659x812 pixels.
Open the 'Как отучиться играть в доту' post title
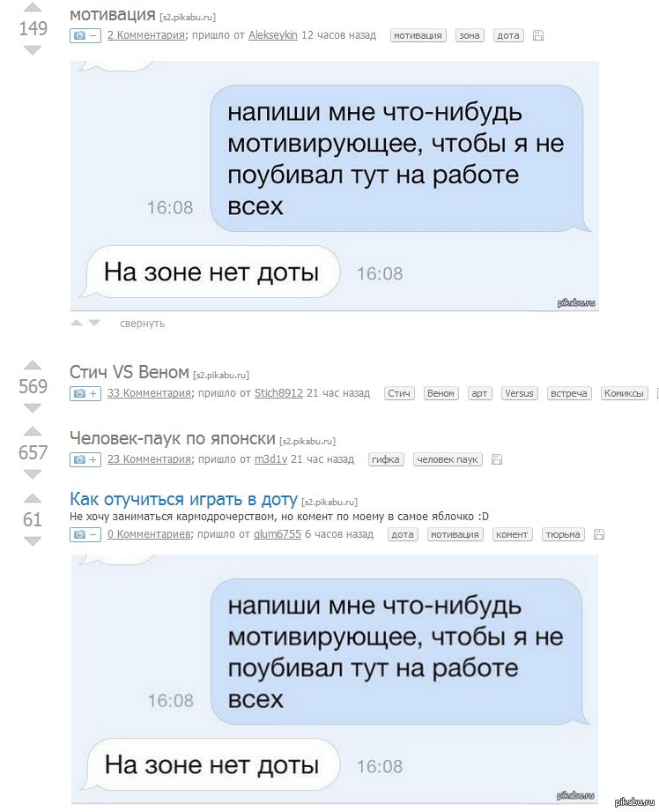pos(183,499)
